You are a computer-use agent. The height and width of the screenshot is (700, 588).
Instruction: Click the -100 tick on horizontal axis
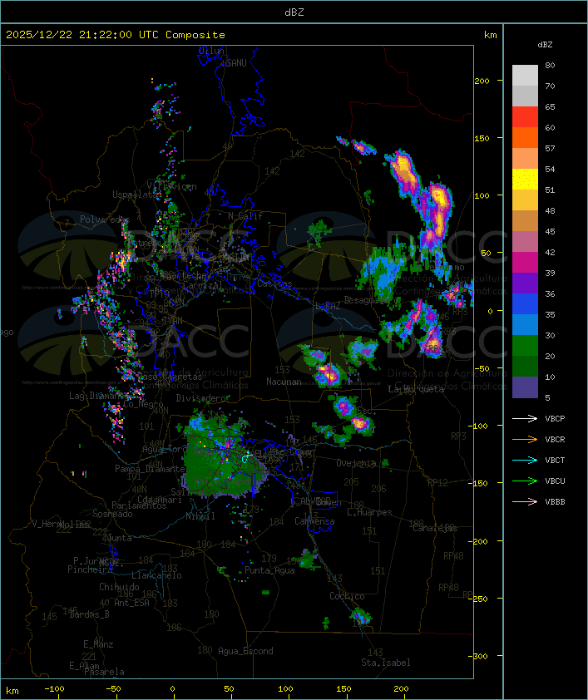(x=54, y=689)
